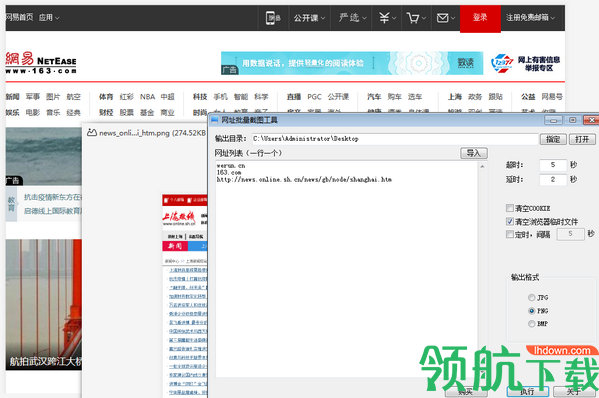Click the 延时 seconds input field
Screen dimensions: 599x398
click(553, 179)
